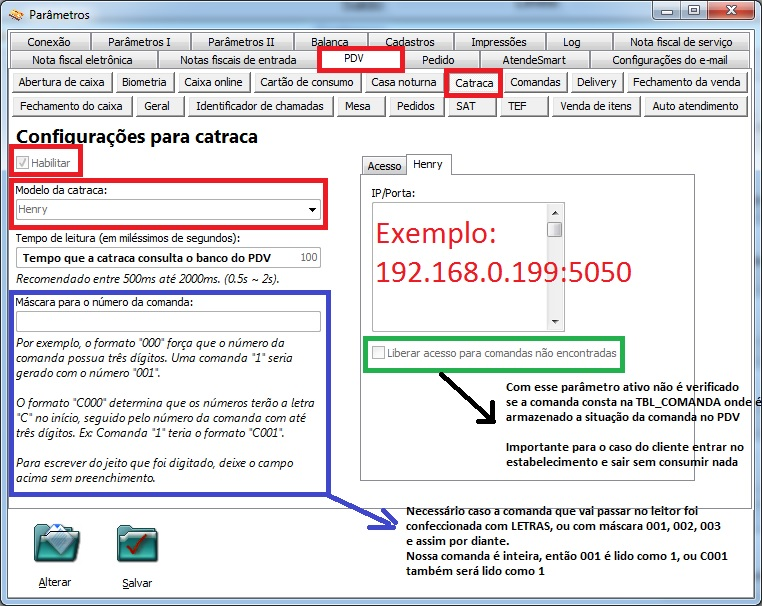This screenshot has height=606, width=762.
Task: Click the Máscara para o número da comanda field
Action: coord(168,321)
